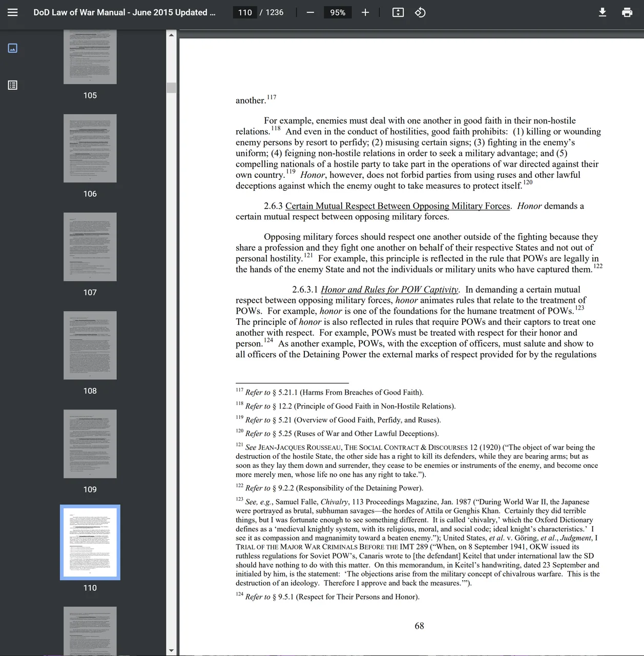Open page 108 thumbnail
Image resolution: width=644 pixels, height=656 pixels.
coord(90,345)
